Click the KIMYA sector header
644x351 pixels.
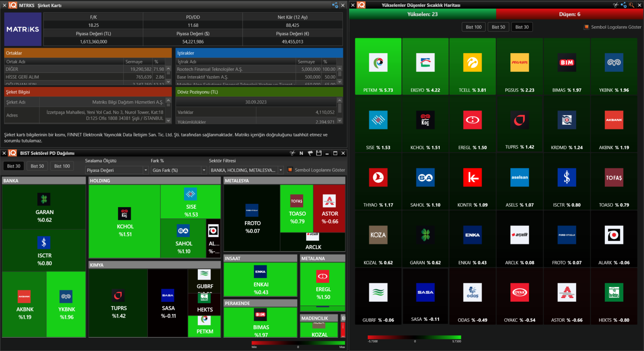[155, 265]
